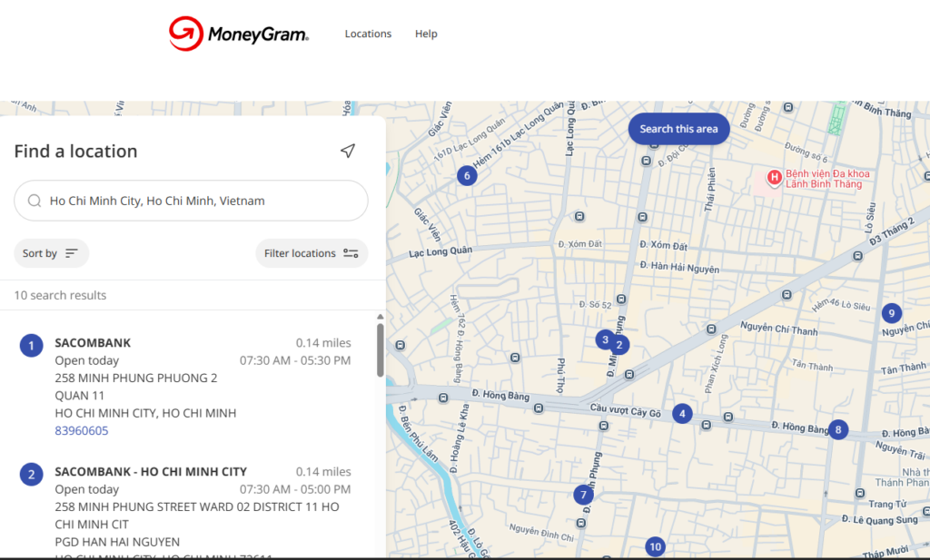Open the Sort by dropdown
This screenshot has height=560, width=930.
[51, 253]
